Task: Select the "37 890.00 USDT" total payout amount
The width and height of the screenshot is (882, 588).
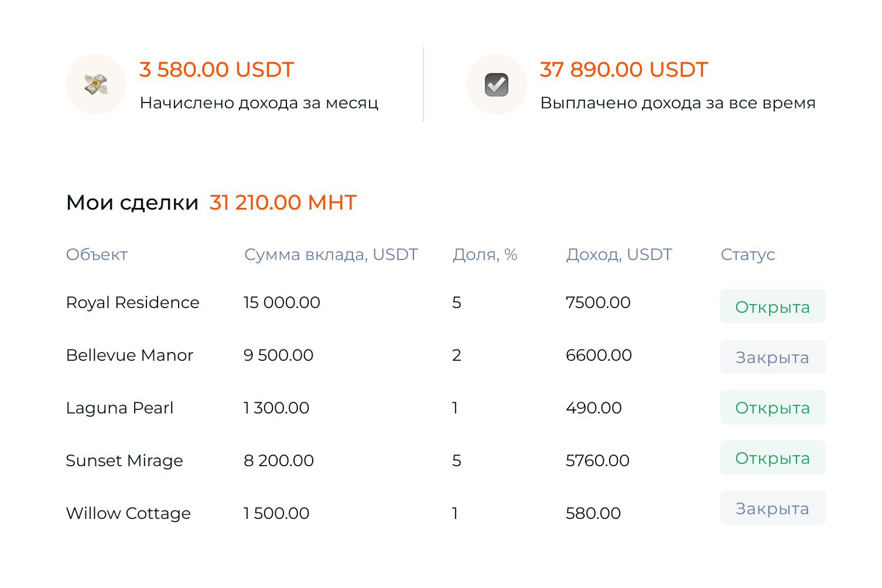Action: click(623, 69)
